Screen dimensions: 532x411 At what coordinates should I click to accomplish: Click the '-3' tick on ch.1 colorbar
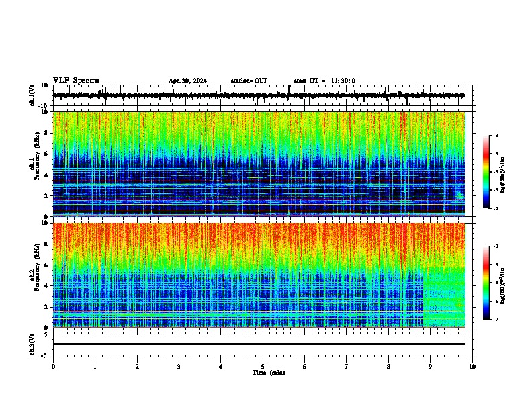(x=495, y=135)
